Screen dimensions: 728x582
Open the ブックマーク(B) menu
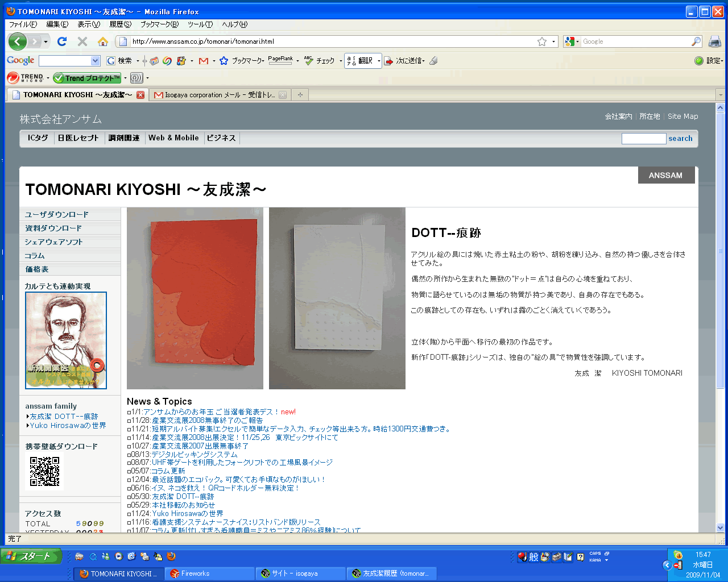point(159,24)
